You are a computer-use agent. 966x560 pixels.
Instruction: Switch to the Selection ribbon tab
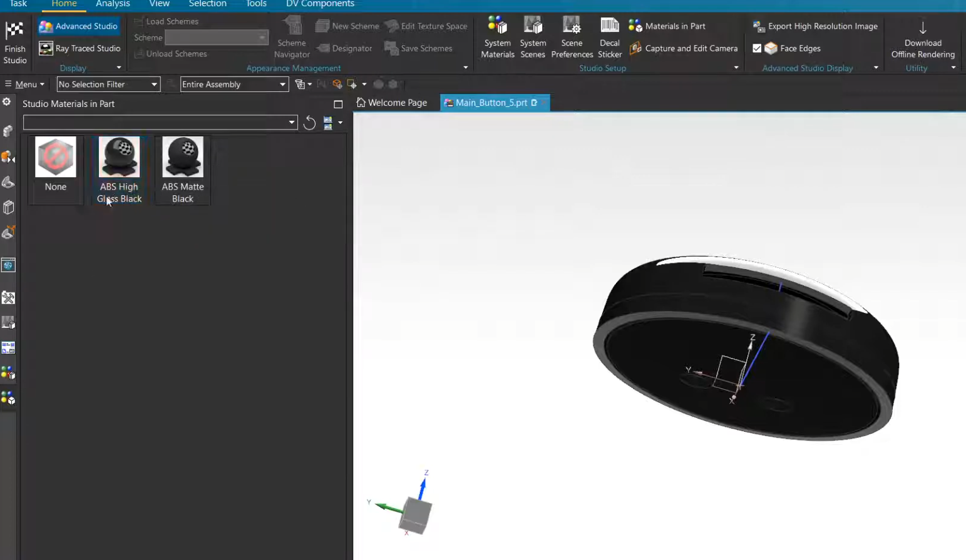207,4
